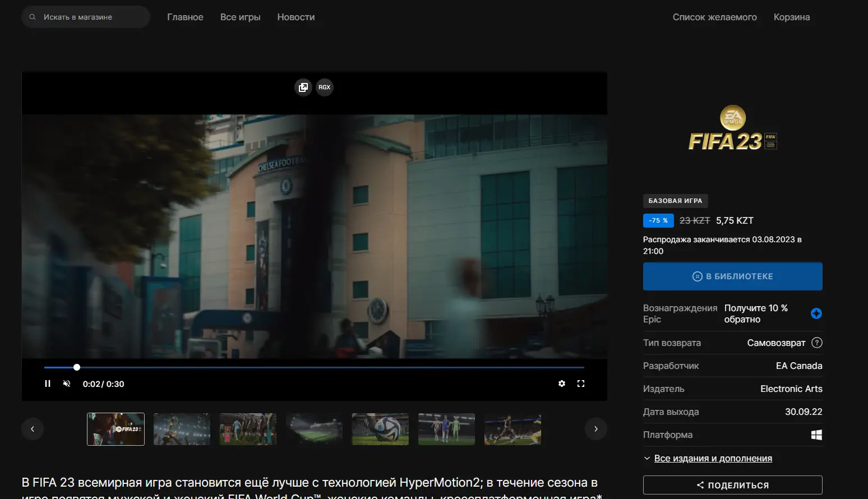Show previous media thumbnails
This screenshot has height=499, width=868.
point(33,429)
